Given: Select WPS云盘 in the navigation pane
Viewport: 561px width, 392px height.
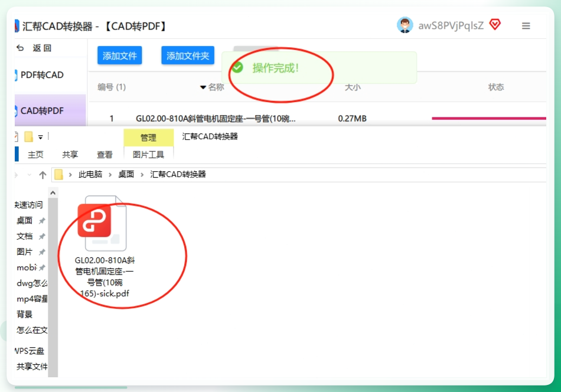Looking at the screenshot, I should pyautogui.click(x=30, y=351).
